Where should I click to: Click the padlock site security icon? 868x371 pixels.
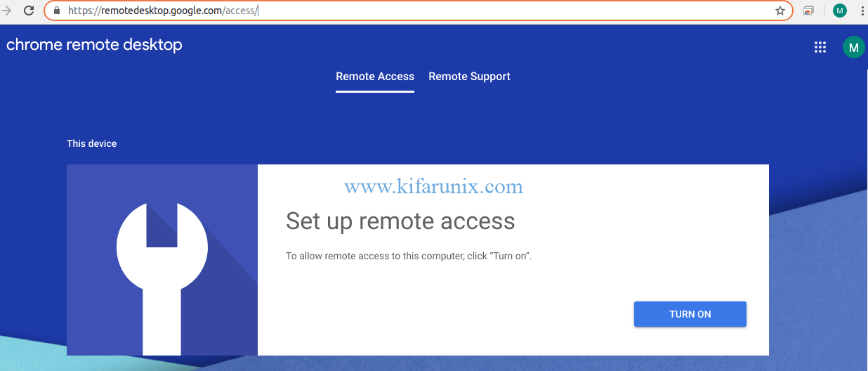(x=57, y=11)
